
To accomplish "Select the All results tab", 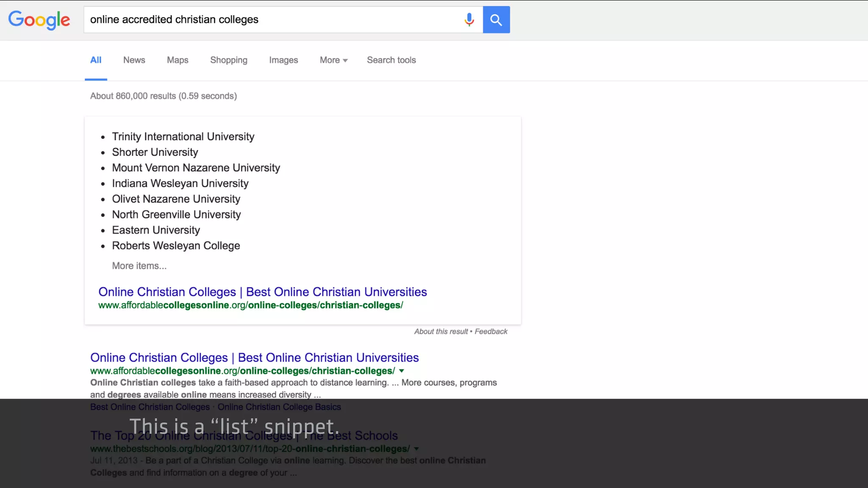I will [x=96, y=60].
